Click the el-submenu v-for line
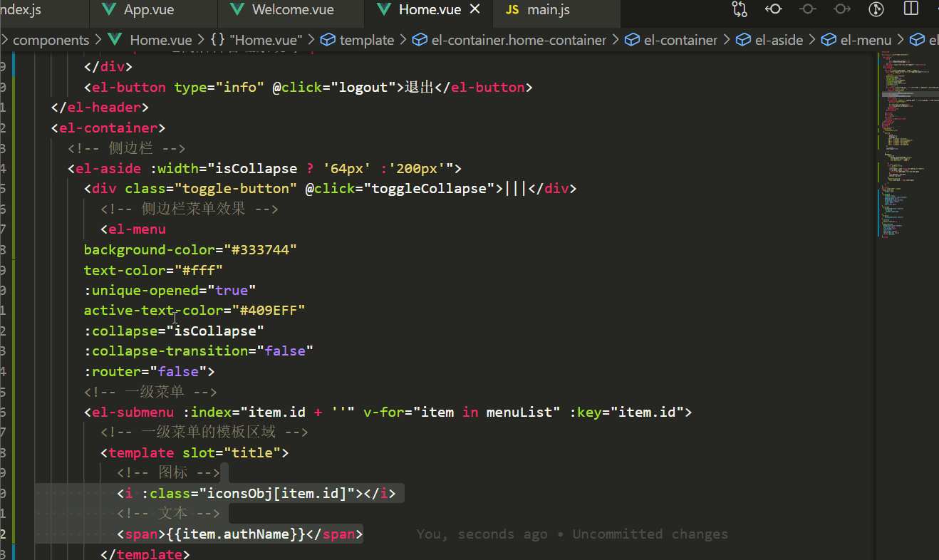939x560 pixels. (388, 413)
